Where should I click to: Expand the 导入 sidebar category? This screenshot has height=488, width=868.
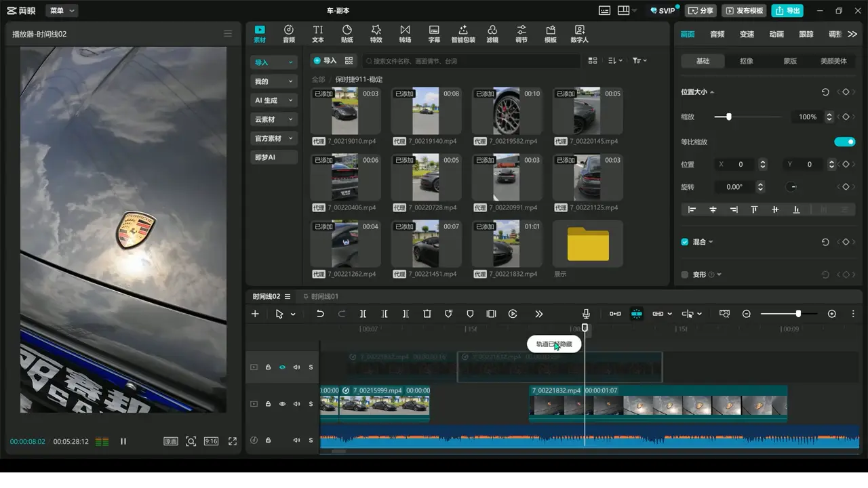pos(274,62)
